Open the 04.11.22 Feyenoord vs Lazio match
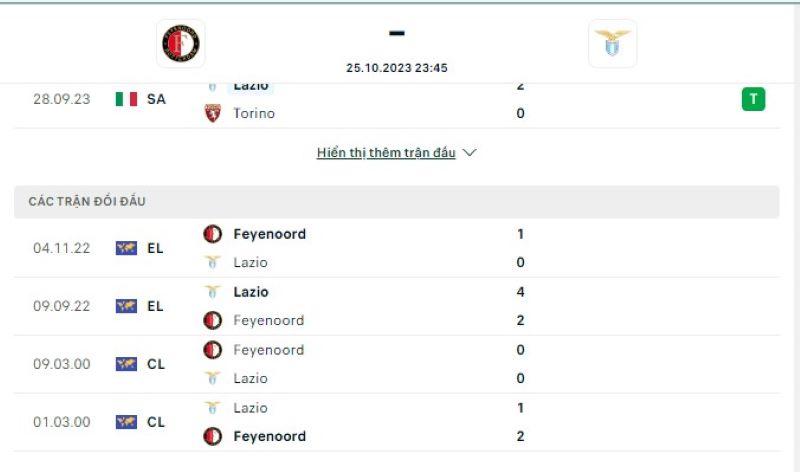 (x=396, y=249)
